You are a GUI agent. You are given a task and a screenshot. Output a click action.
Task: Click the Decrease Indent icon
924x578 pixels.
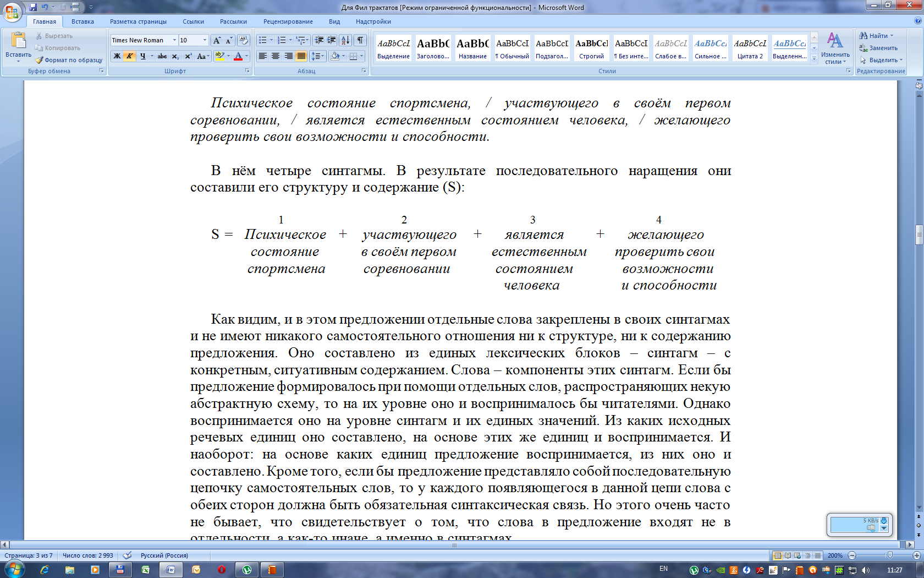(x=319, y=40)
